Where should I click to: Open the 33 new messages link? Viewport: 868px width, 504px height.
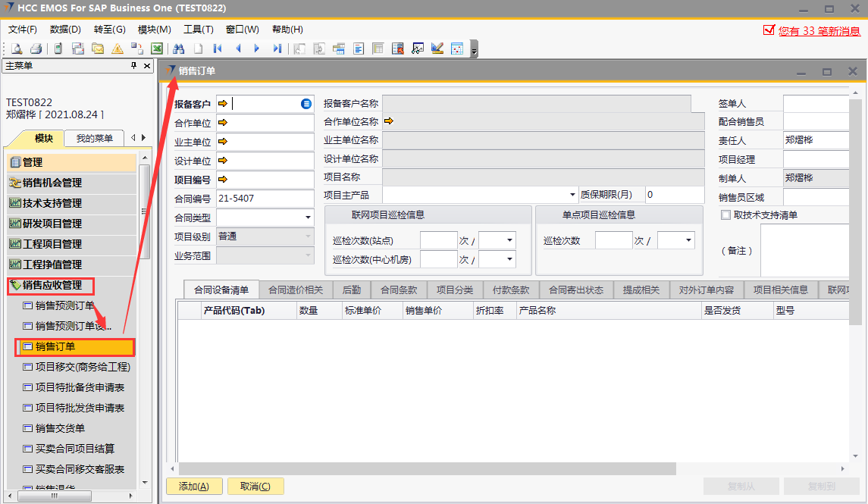[819, 31]
